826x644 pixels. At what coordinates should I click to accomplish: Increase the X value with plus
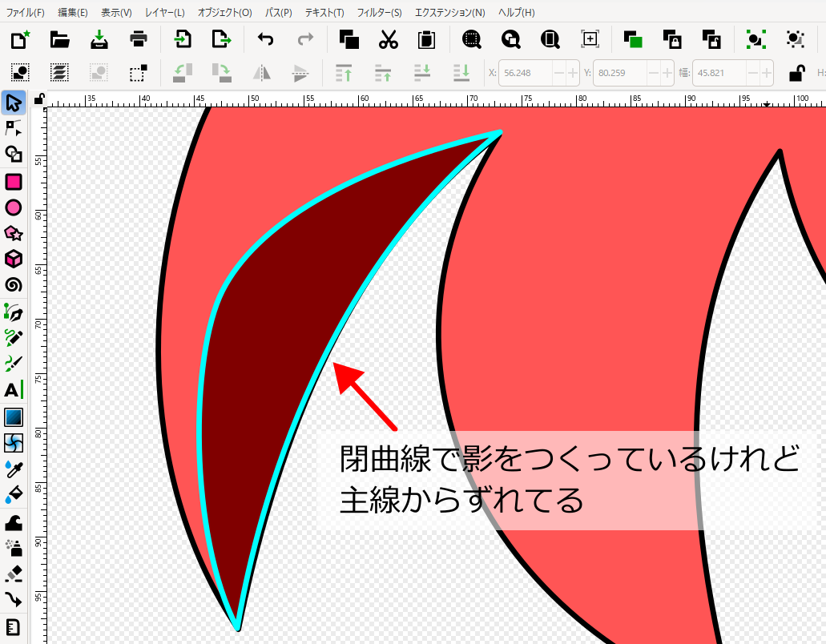click(x=573, y=73)
